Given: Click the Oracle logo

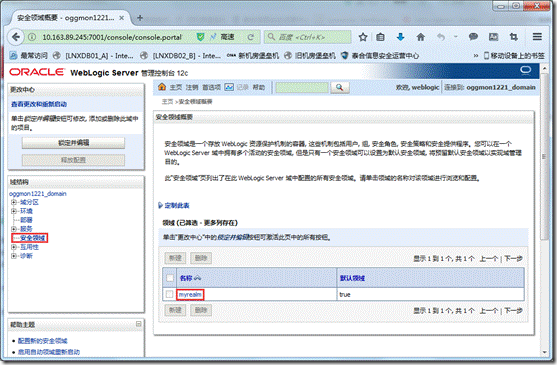Looking at the screenshot, I should point(37,72).
